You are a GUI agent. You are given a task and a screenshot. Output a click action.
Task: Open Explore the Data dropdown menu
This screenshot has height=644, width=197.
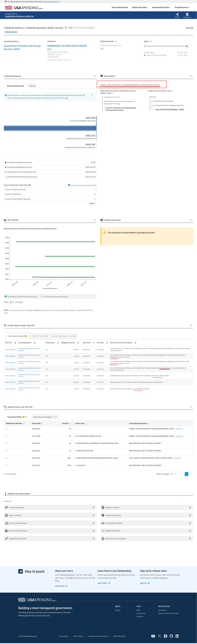(x=140, y=8)
